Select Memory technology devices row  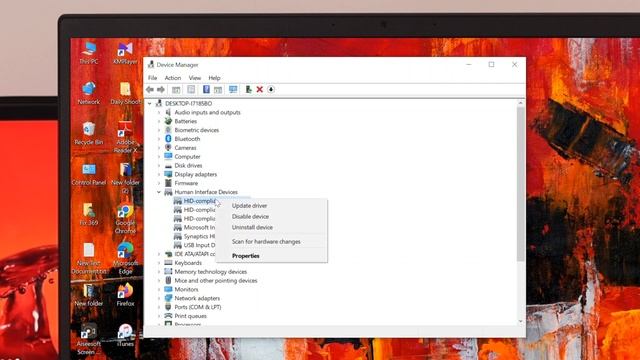(205, 272)
